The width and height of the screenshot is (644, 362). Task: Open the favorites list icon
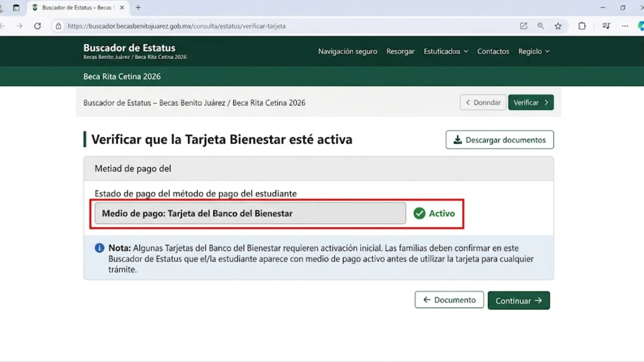point(606,26)
